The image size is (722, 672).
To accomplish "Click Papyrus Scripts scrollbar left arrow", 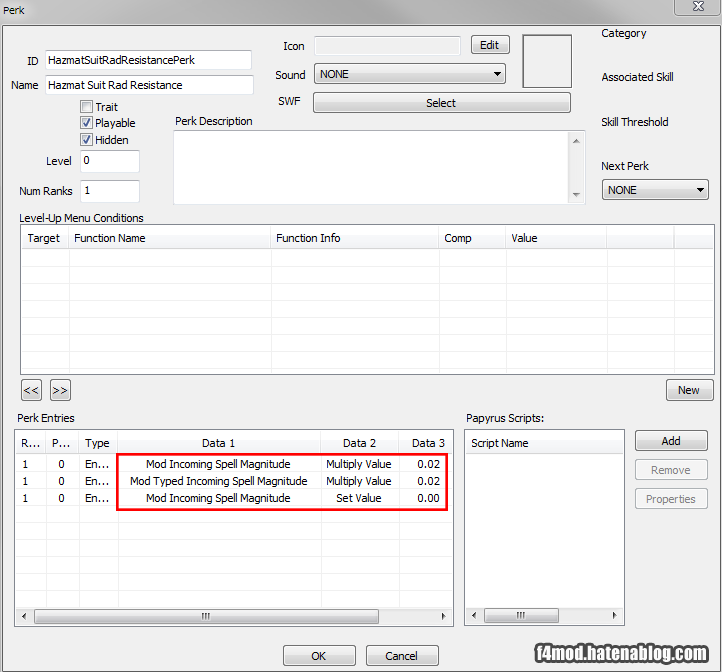I will [474, 615].
